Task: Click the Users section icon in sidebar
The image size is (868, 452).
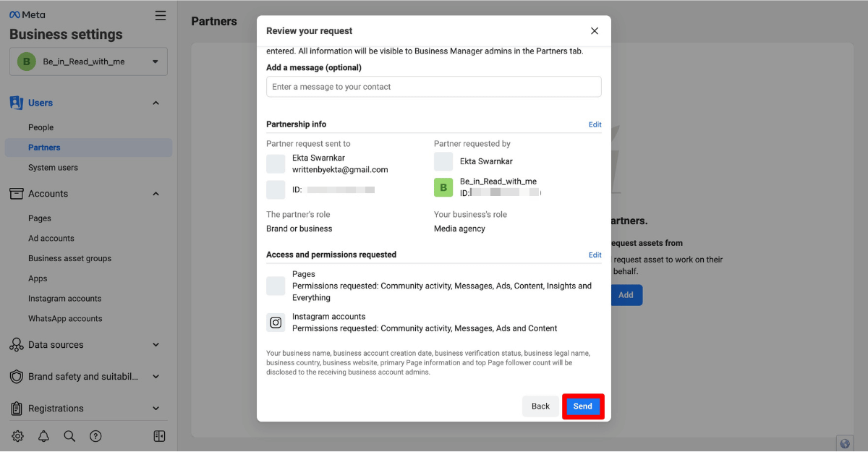Action: 15,103
